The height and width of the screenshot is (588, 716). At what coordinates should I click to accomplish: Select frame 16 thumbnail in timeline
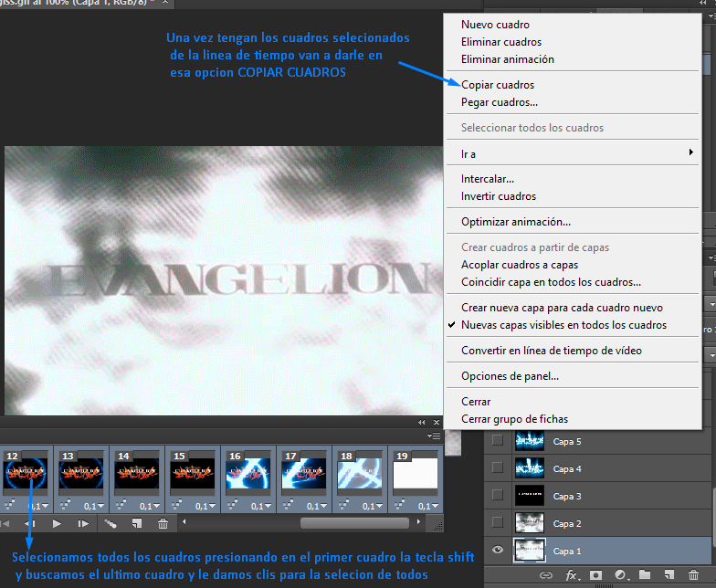click(248, 473)
